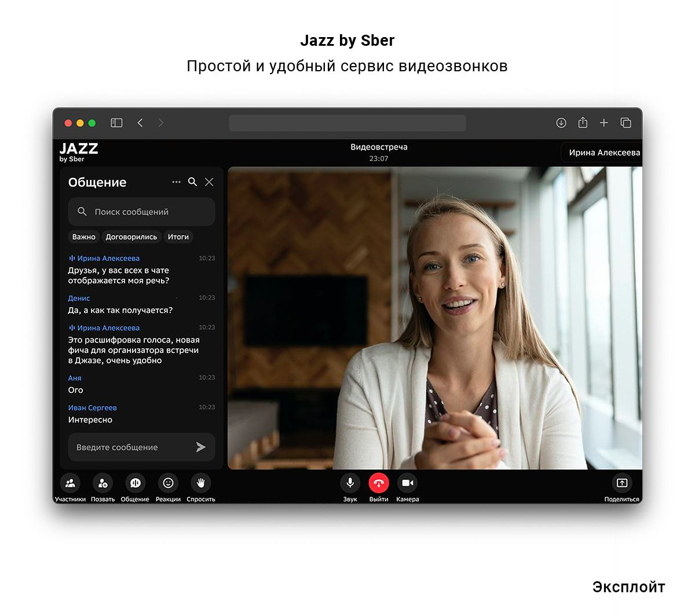This screenshot has width=695, height=616.
Task: Toggle the Камера camera button
Action: point(407,483)
